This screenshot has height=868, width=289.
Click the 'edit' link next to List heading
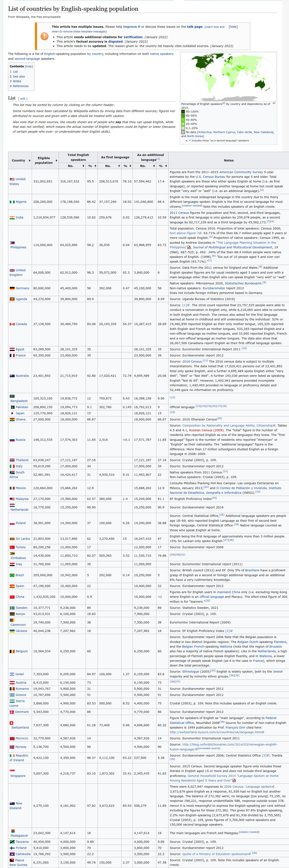tap(23, 99)
